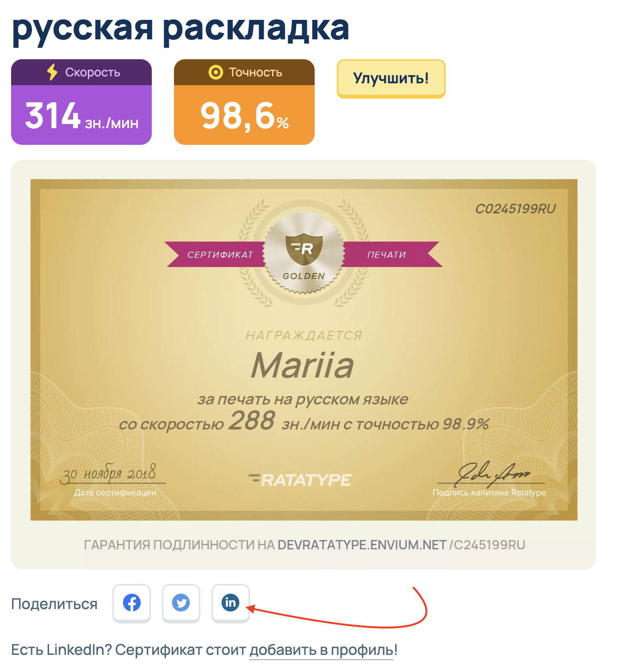Click the русская раскладка heading
633x672 pixels.
click(x=180, y=28)
